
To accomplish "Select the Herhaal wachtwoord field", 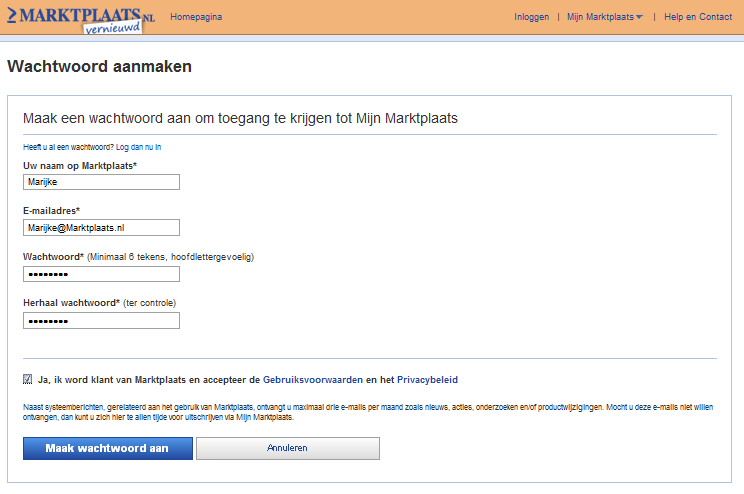I will point(102,321).
